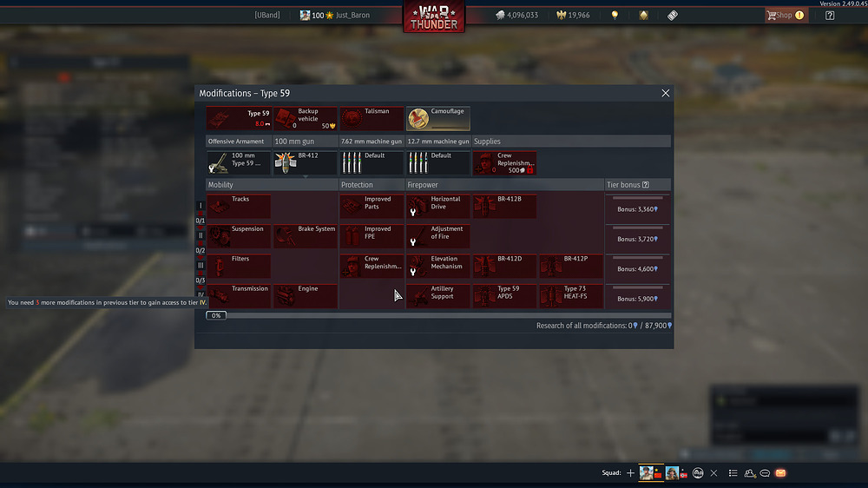Viewport: 868px width, 488px height.
Task: Open the mail inbox envelope icon
Action: tap(780, 473)
